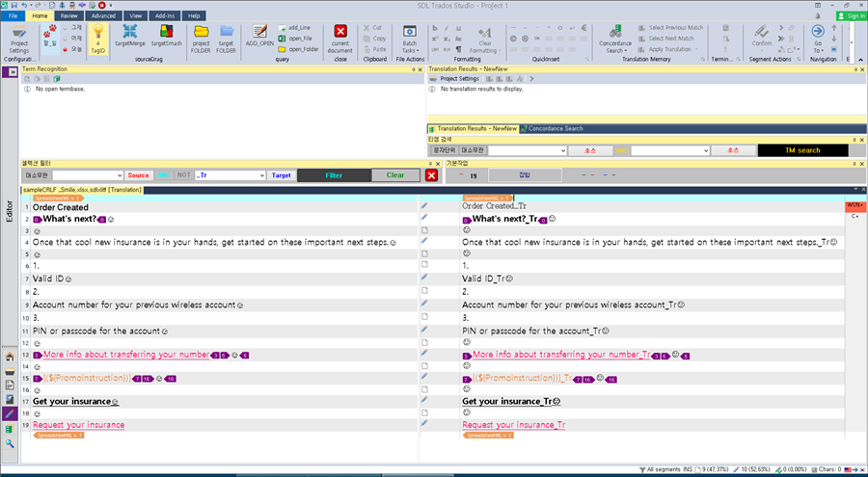Click the red stop icon in quick access toolbar
868x477 pixels.
[x=102, y=5]
